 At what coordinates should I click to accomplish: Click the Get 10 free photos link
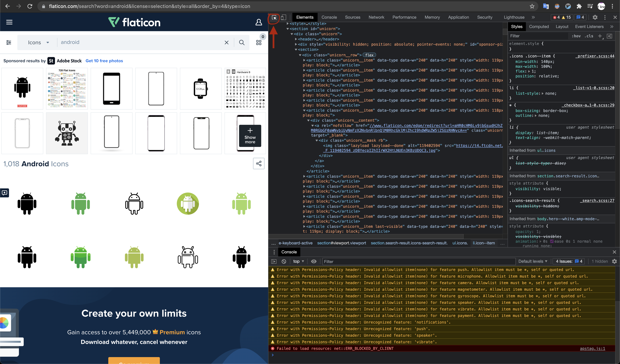(104, 61)
